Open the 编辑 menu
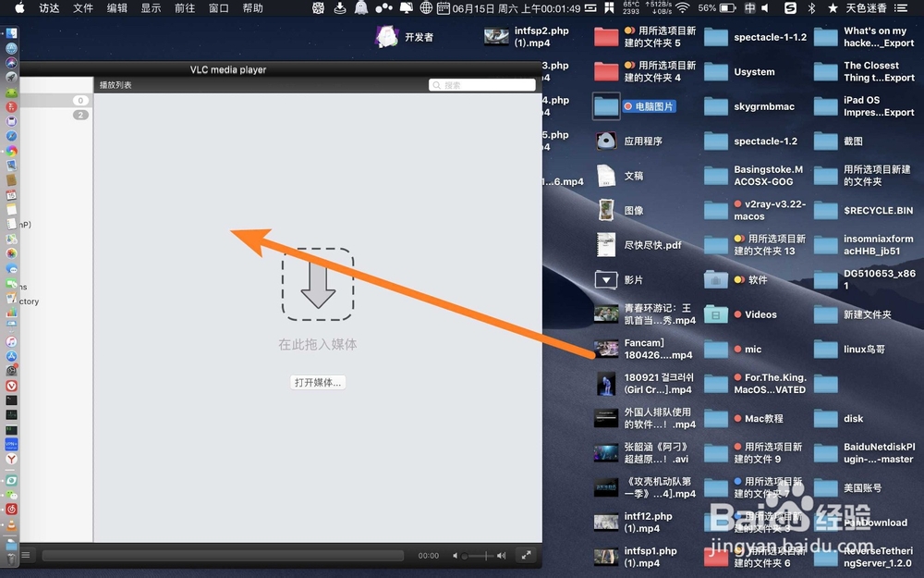This screenshot has width=924, height=578. pyautogui.click(x=117, y=7)
